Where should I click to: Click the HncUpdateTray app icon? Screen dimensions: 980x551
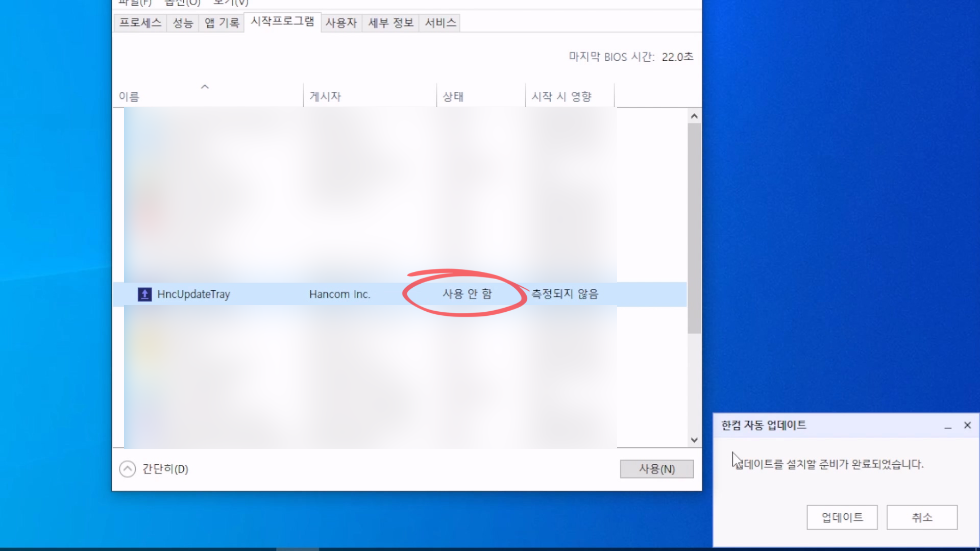(144, 294)
